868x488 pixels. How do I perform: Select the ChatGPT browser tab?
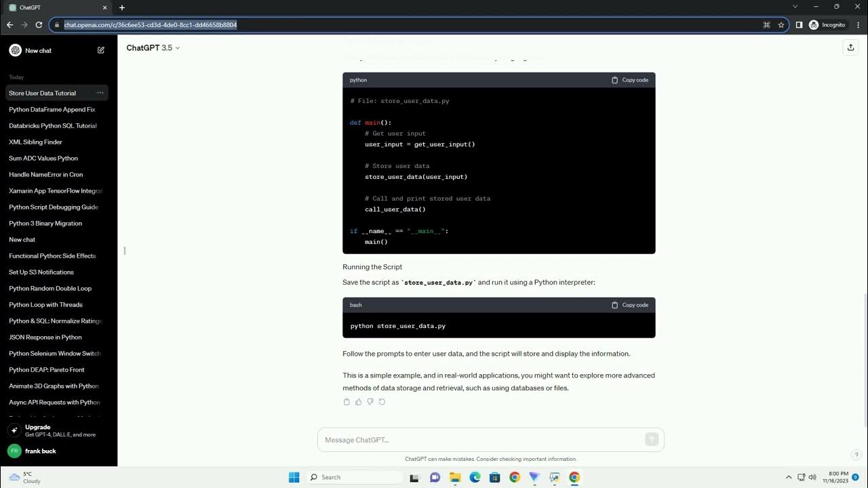pyautogui.click(x=57, y=7)
